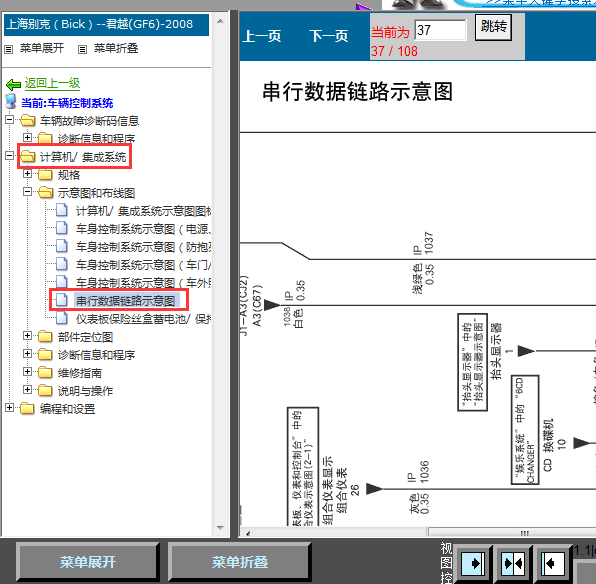Viewport: 596px width, 584px height.
Task: Click folder icon of 说明与操作
Action: 45,390
